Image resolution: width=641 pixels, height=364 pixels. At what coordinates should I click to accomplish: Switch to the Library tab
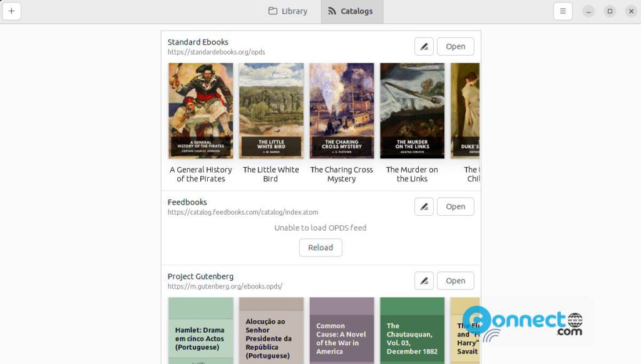[288, 11]
